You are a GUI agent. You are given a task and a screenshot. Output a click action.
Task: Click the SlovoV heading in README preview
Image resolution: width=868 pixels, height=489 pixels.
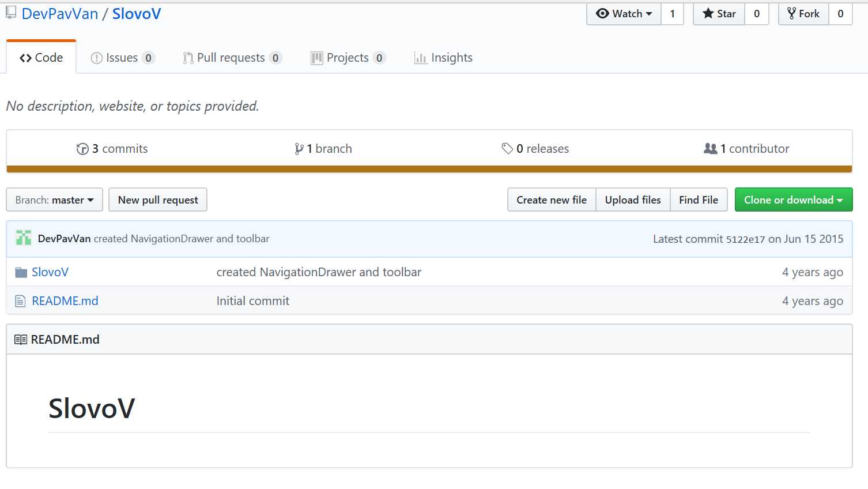pyautogui.click(x=92, y=409)
